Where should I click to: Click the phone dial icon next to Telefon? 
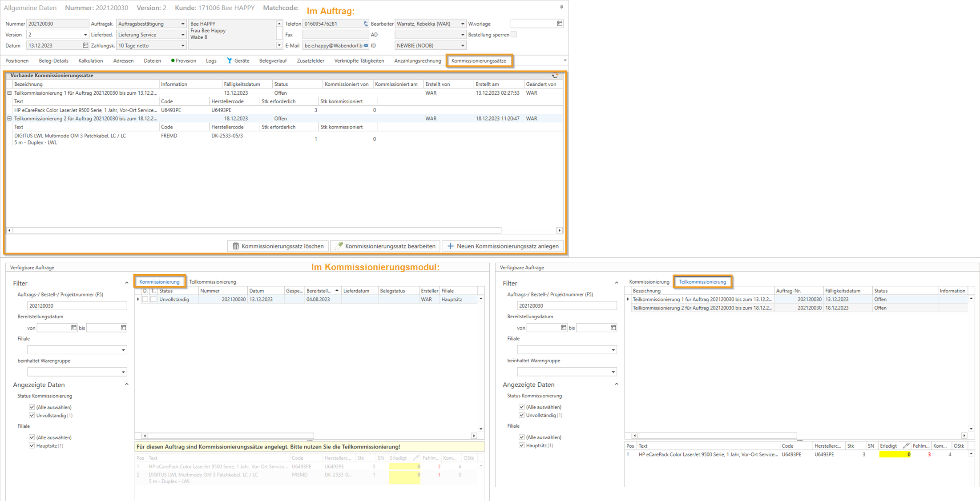[366, 24]
